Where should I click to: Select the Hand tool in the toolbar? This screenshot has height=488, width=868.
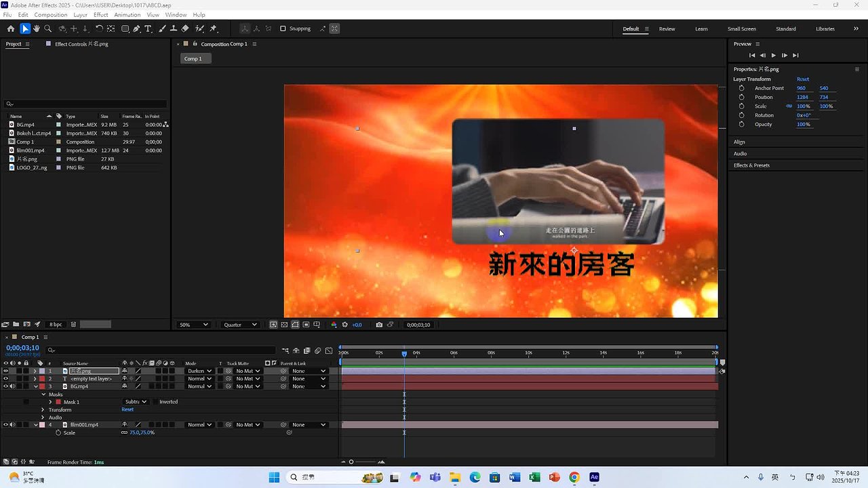coord(37,28)
